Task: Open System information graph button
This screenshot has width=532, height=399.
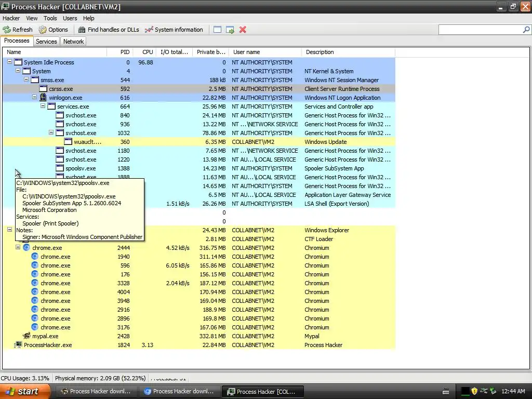Action: coord(174,30)
